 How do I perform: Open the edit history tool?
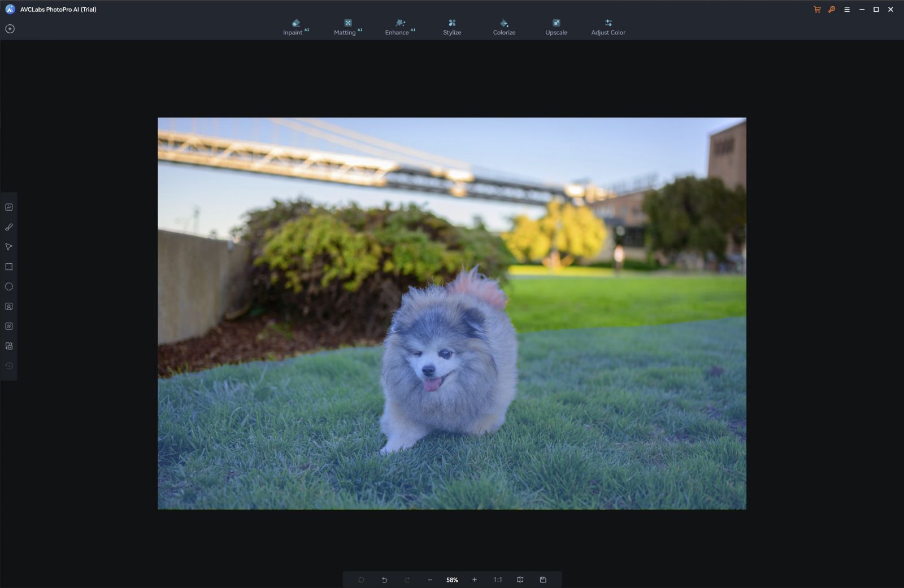point(9,365)
